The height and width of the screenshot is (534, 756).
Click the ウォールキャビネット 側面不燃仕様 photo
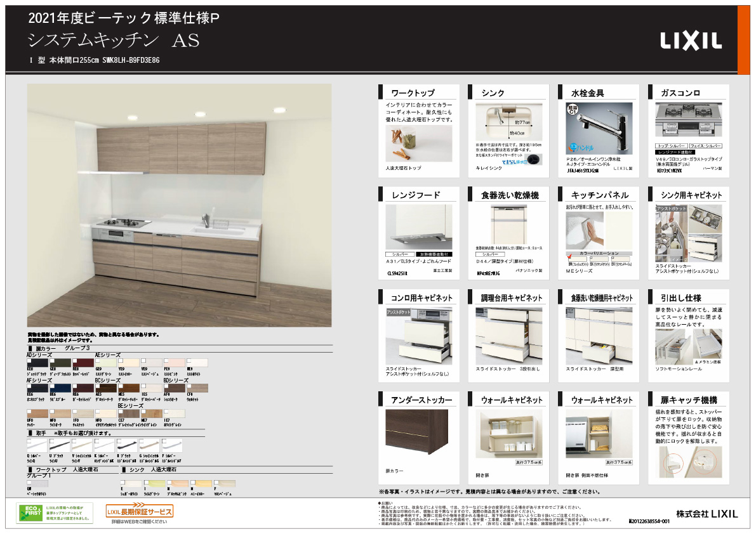pyautogui.click(x=599, y=434)
